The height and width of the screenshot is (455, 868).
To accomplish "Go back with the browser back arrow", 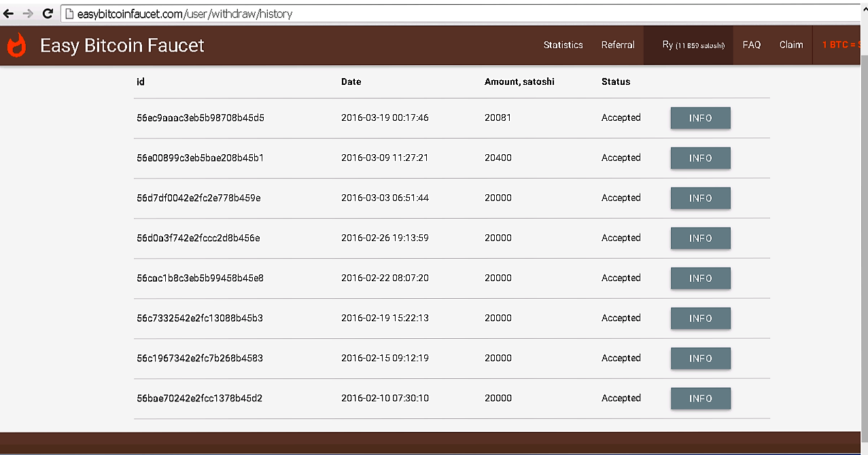I will point(9,13).
